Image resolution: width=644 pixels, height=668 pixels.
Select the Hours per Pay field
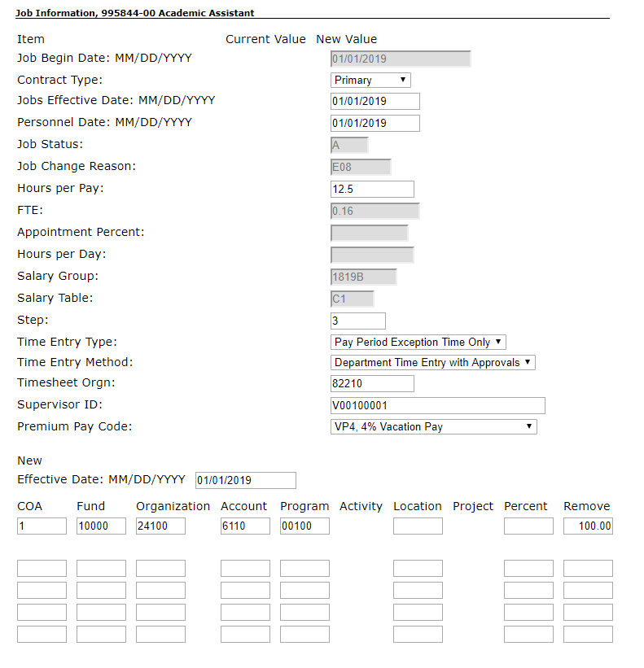coord(371,189)
